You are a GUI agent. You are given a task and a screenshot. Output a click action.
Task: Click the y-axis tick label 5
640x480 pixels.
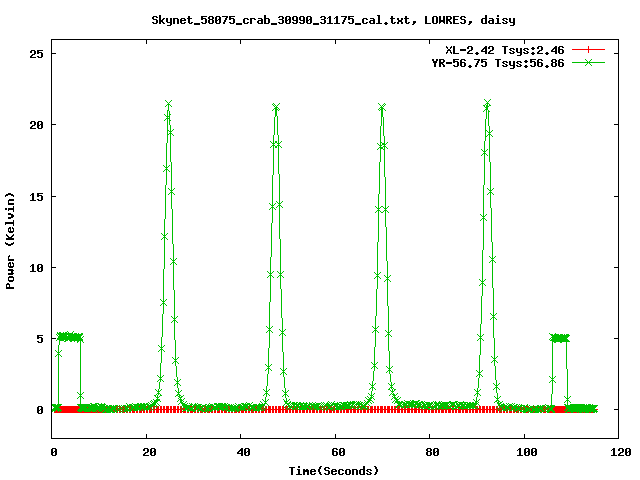40,339
